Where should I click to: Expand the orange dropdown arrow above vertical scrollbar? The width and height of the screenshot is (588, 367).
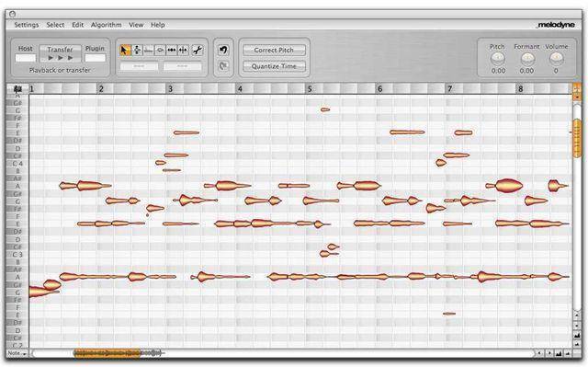tap(577, 97)
